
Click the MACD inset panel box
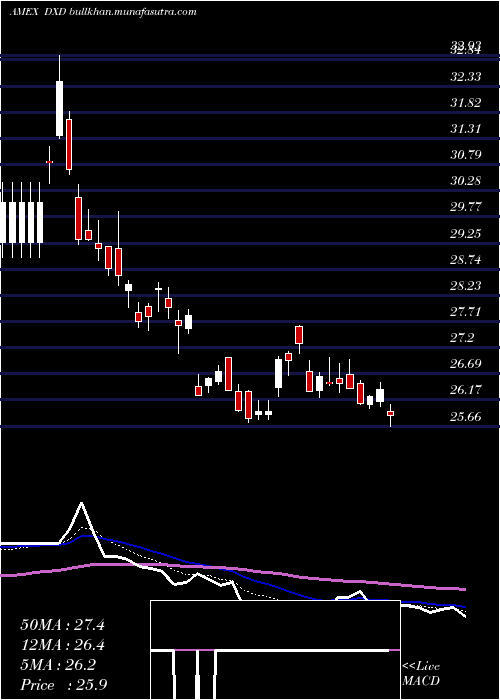[275, 650]
